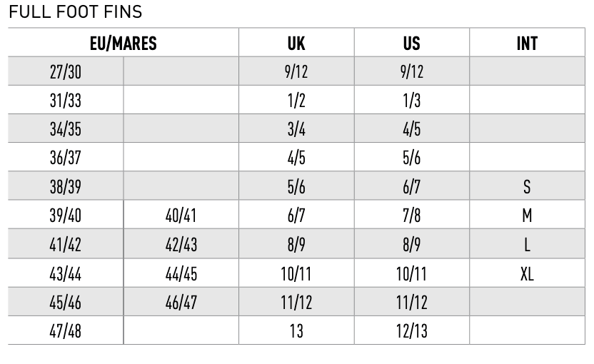594x364 pixels.
Task: Click the 42/43 Mares size cell
Action: 181,244
